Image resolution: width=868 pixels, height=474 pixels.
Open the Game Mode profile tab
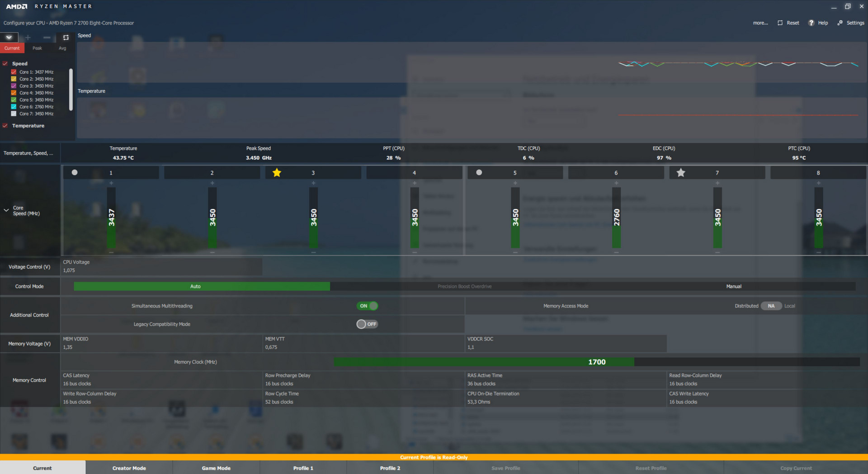(x=216, y=468)
